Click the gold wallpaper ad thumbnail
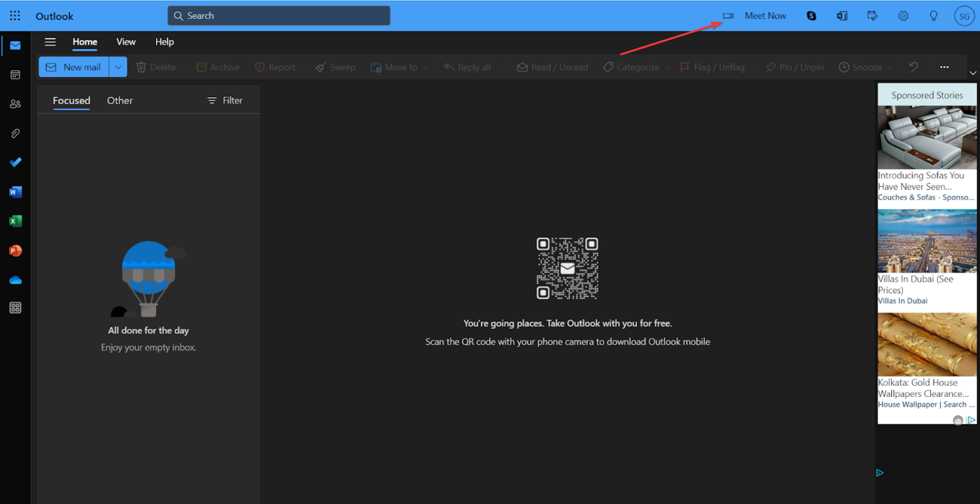Screen dimensions: 980x504 click(x=927, y=345)
